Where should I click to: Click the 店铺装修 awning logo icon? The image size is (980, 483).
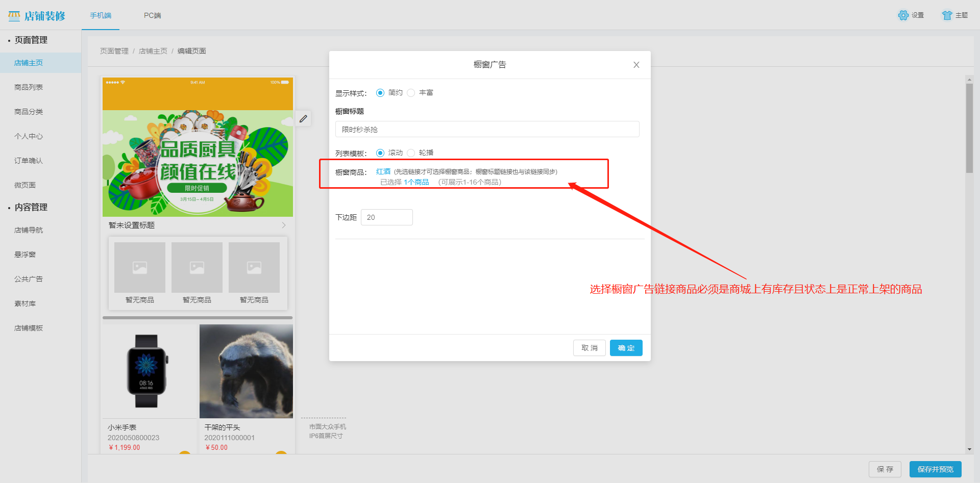click(x=14, y=15)
